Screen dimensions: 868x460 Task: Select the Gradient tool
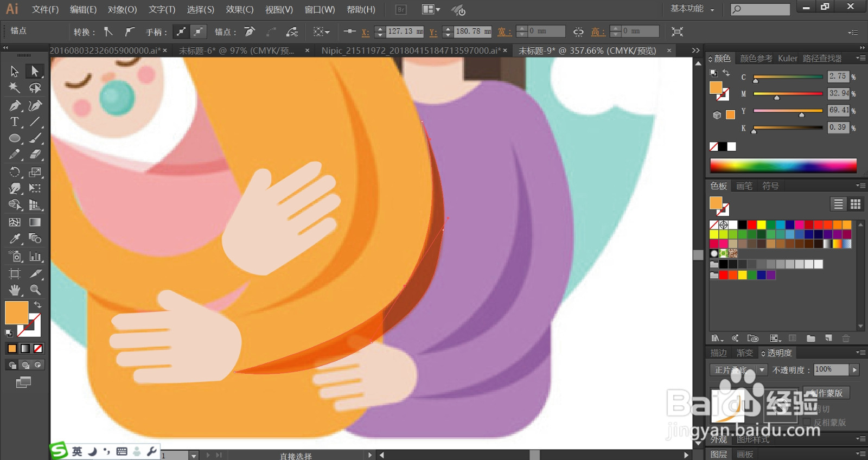[x=35, y=222]
